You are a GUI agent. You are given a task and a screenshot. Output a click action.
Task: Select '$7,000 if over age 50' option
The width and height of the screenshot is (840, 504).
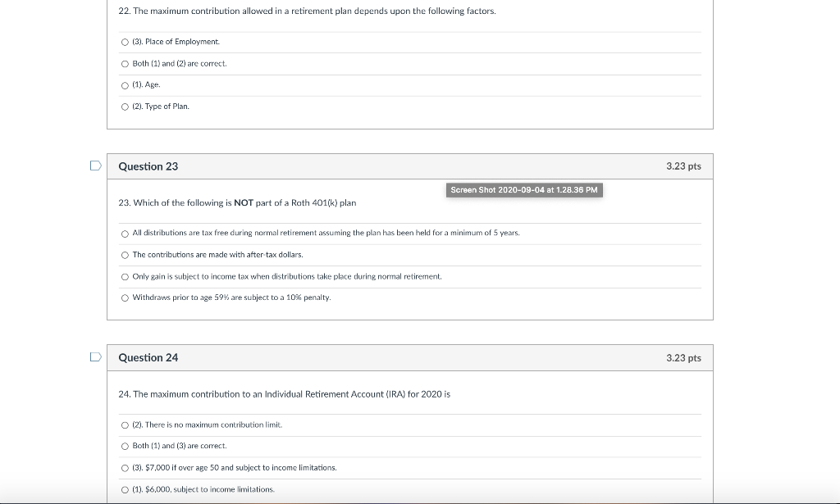click(125, 468)
